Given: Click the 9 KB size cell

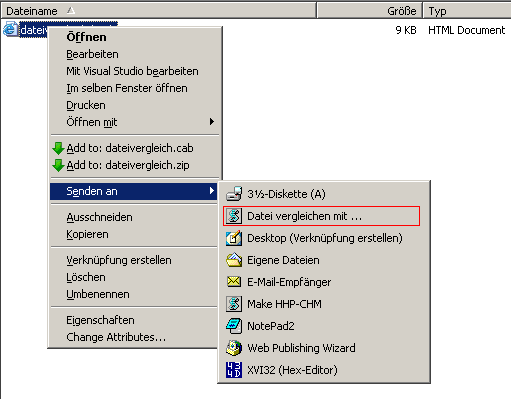Looking at the screenshot, I should point(406,30).
